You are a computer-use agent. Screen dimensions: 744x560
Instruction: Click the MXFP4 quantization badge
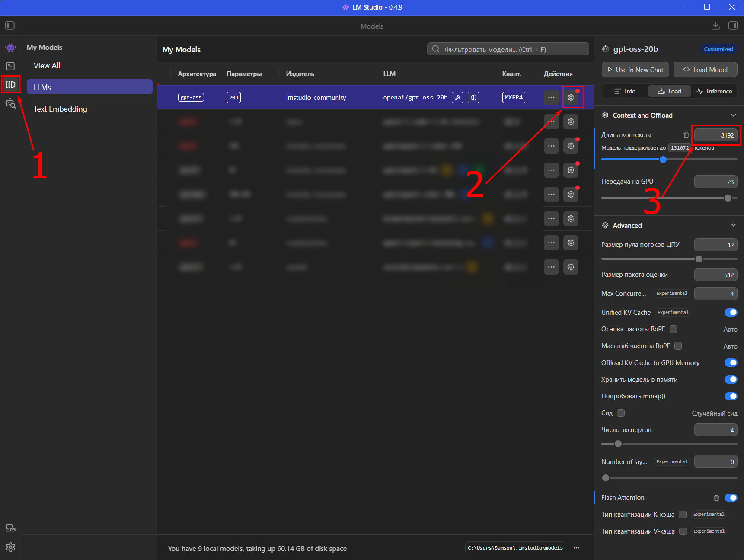tap(514, 97)
